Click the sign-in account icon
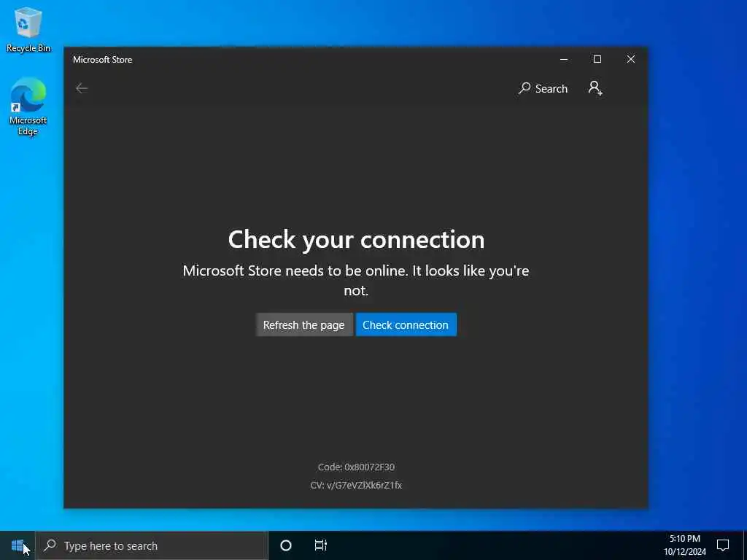 595,88
